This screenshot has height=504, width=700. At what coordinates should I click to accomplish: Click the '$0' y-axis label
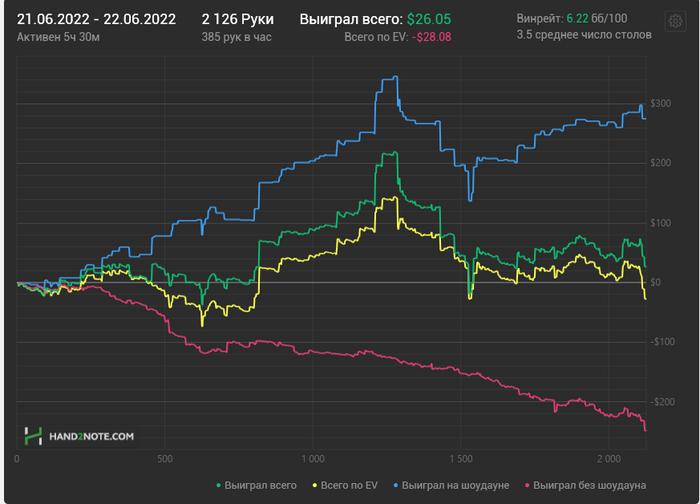[x=655, y=283]
